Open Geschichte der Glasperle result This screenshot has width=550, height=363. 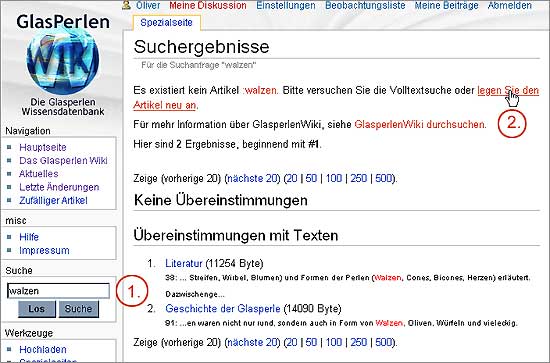coord(223,309)
